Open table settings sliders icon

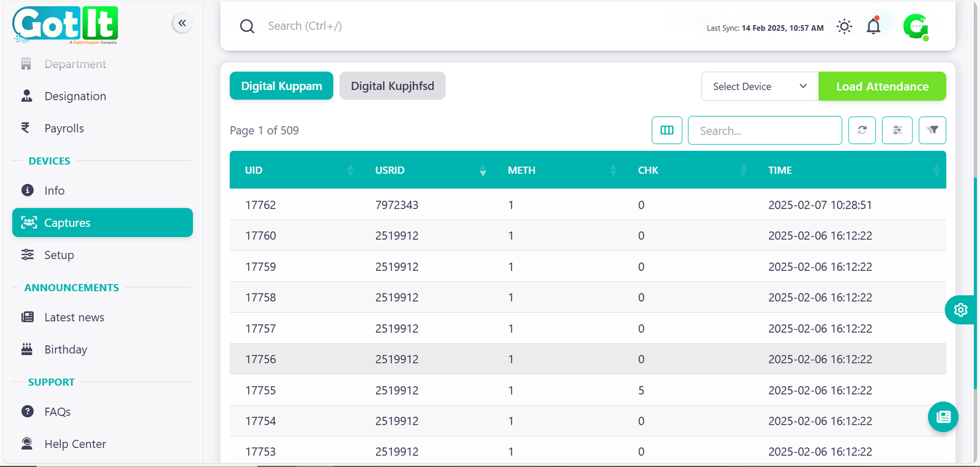[897, 131]
